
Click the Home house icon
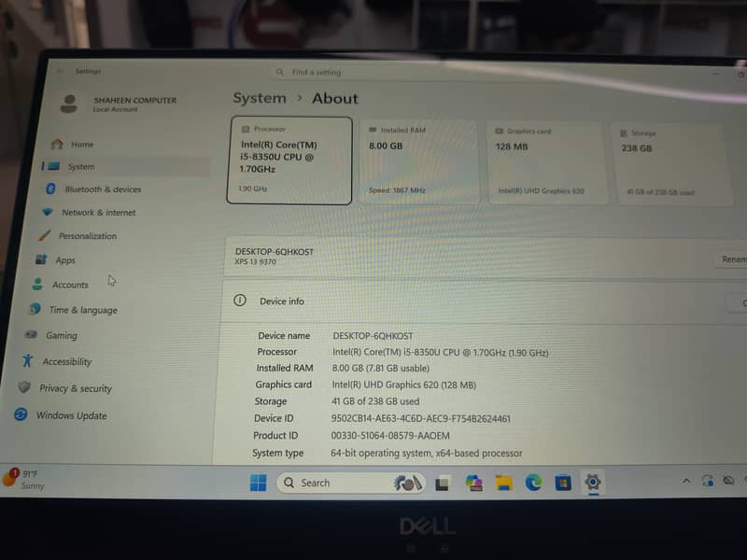[57, 144]
